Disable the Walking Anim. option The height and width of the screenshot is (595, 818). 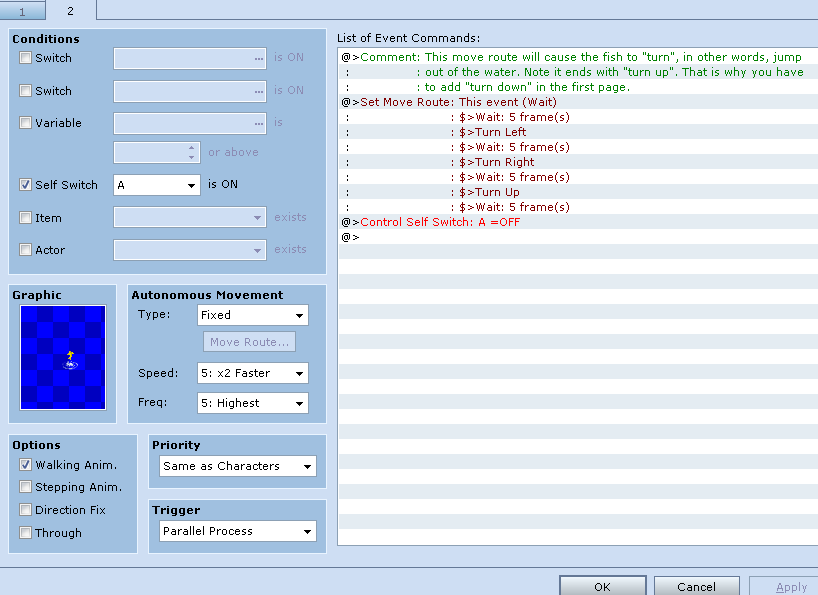coord(25,465)
